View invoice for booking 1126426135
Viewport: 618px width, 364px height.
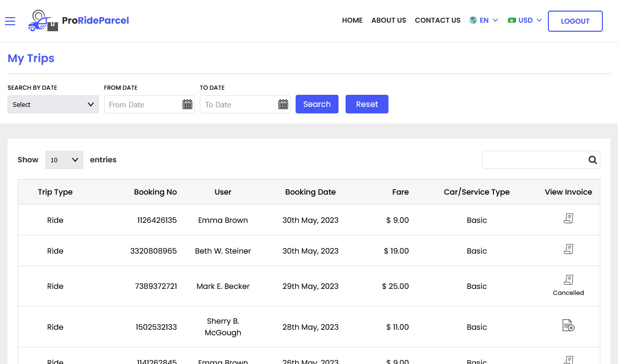pyautogui.click(x=569, y=219)
